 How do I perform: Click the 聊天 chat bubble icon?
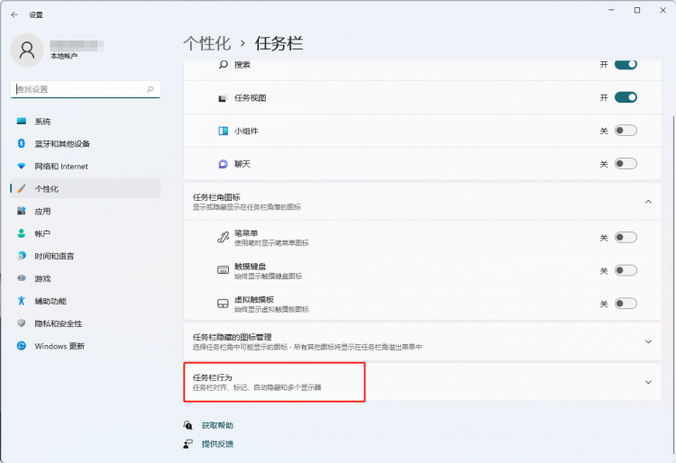point(223,164)
